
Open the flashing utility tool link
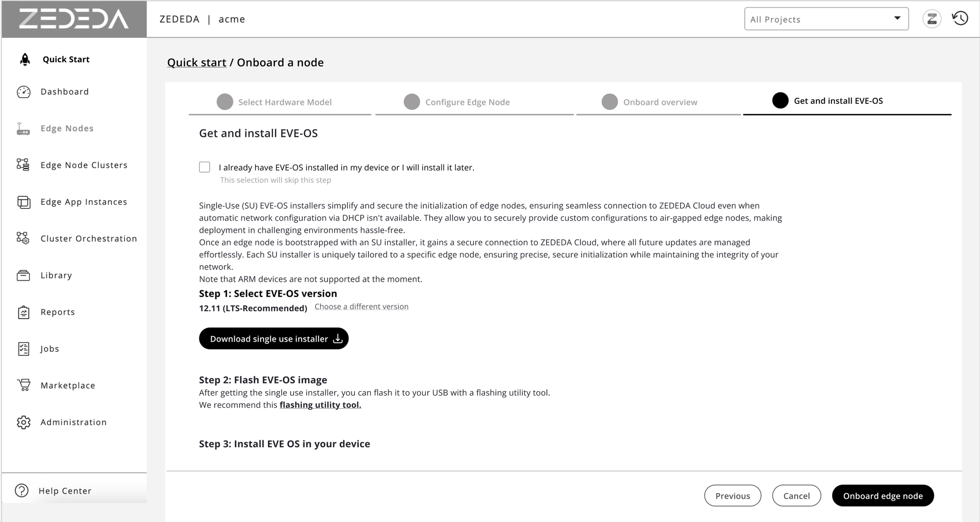click(x=319, y=405)
